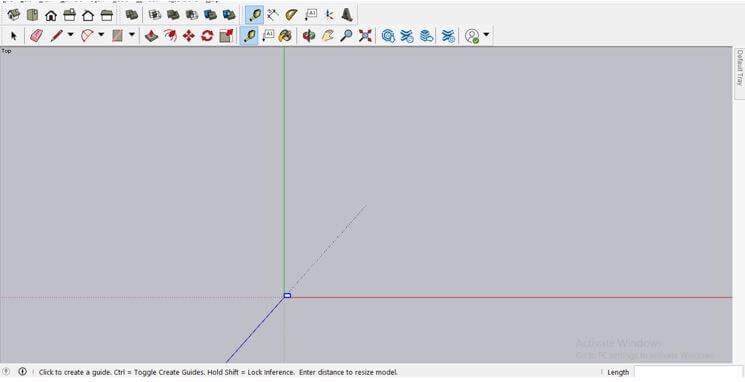Toggle the X-Ray face style
This screenshot has height=382, width=745.
coord(132,15)
